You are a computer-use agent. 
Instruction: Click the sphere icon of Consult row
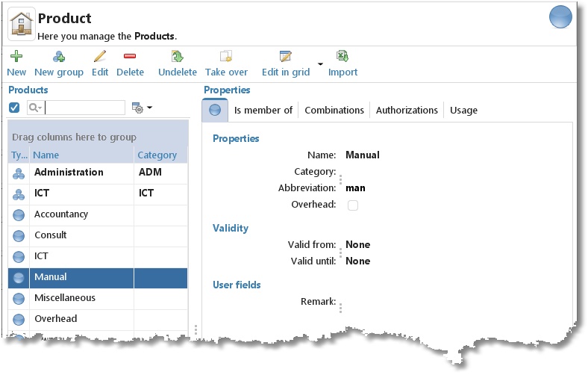[x=19, y=236]
